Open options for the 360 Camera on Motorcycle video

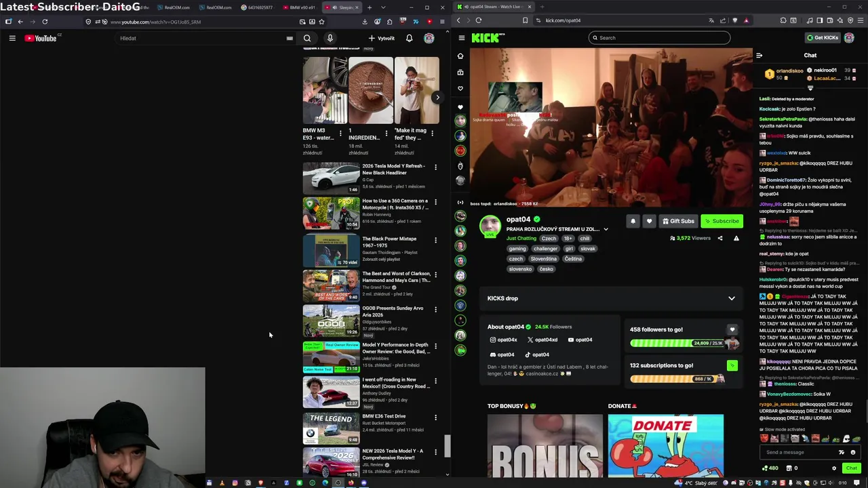pos(435,202)
